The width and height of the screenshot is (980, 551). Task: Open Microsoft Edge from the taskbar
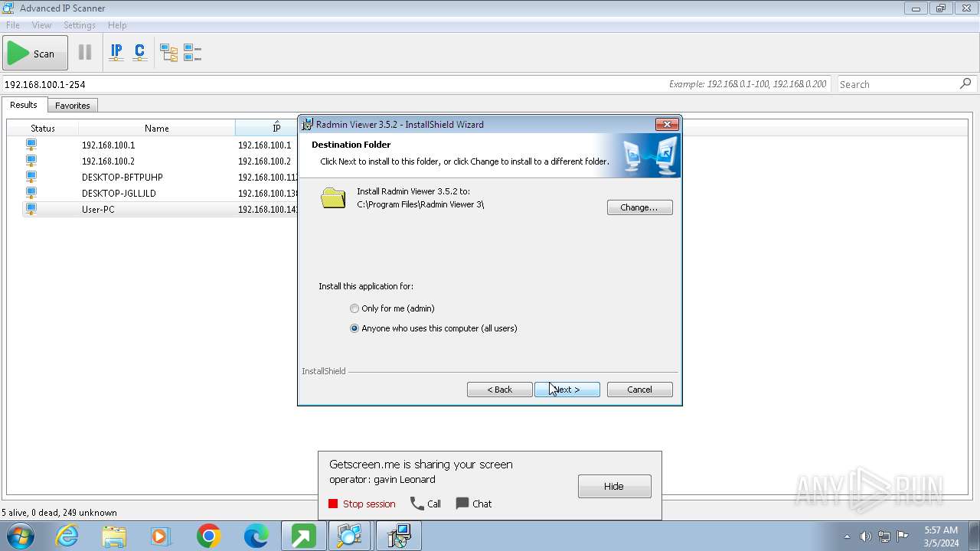[x=256, y=536]
